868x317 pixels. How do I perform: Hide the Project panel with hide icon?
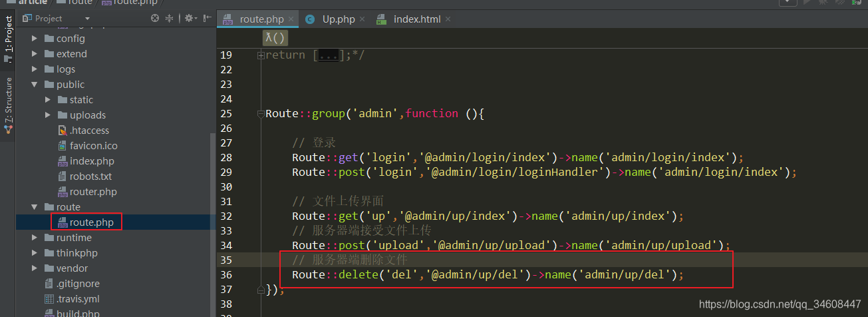click(x=208, y=18)
